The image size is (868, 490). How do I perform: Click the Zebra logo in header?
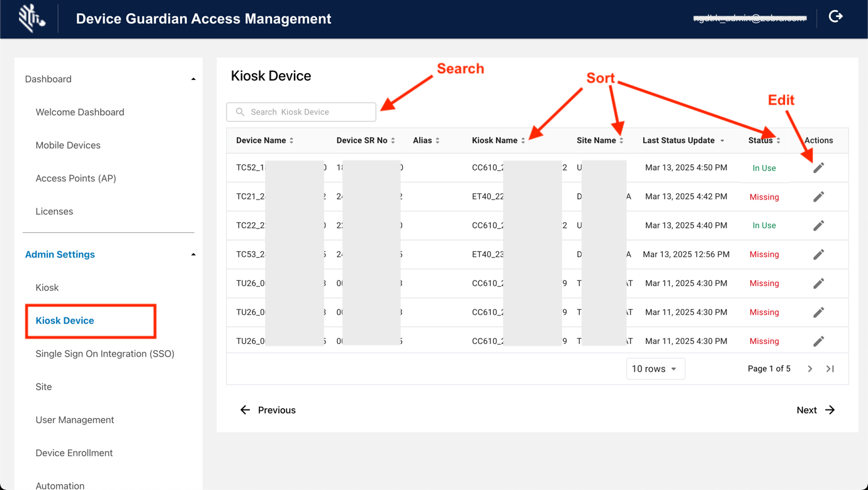pos(31,18)
